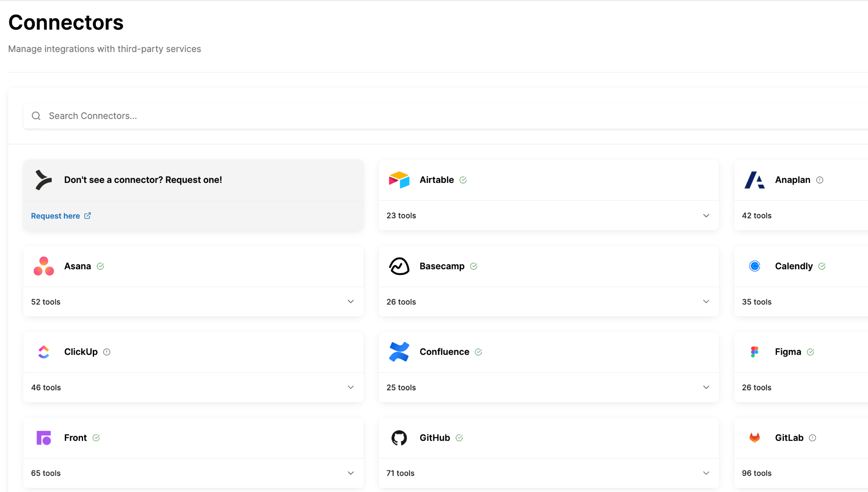The height and width of the screenshot is (492, 868).
Task: Click the Basecamp logo icon
Action: (399, 266)
